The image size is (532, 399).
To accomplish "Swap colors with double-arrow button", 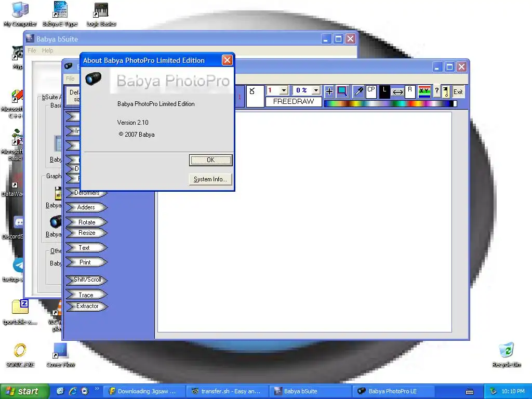I will click(x=397, y=92).
